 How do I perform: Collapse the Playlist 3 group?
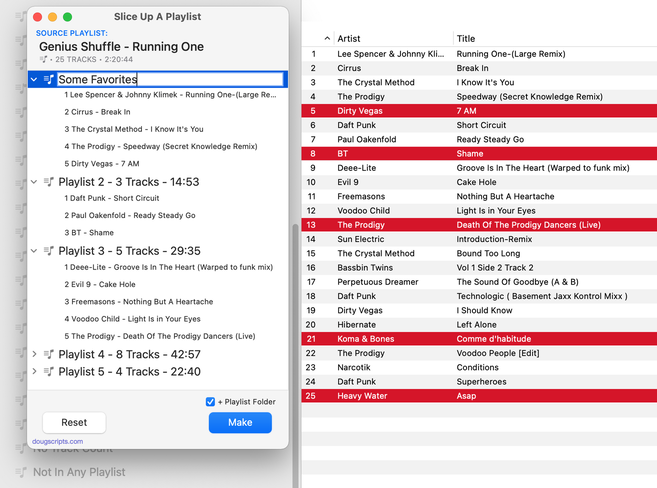(34, 251)
